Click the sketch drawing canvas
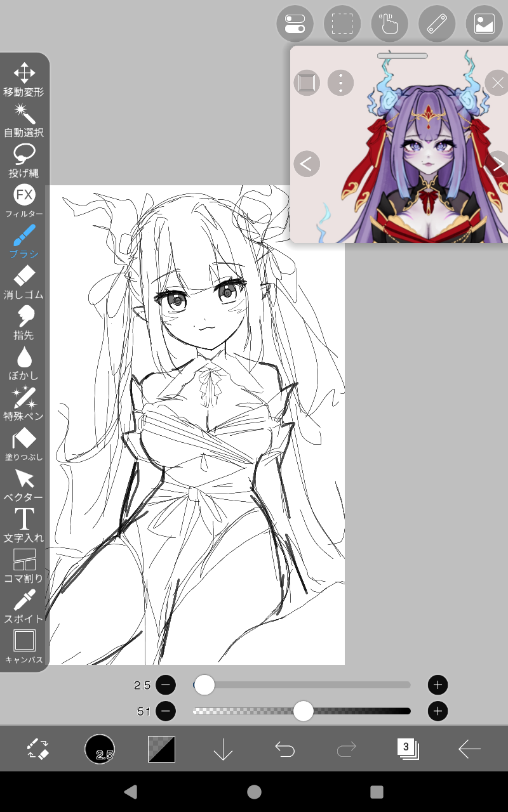 [x=197, y=425]
